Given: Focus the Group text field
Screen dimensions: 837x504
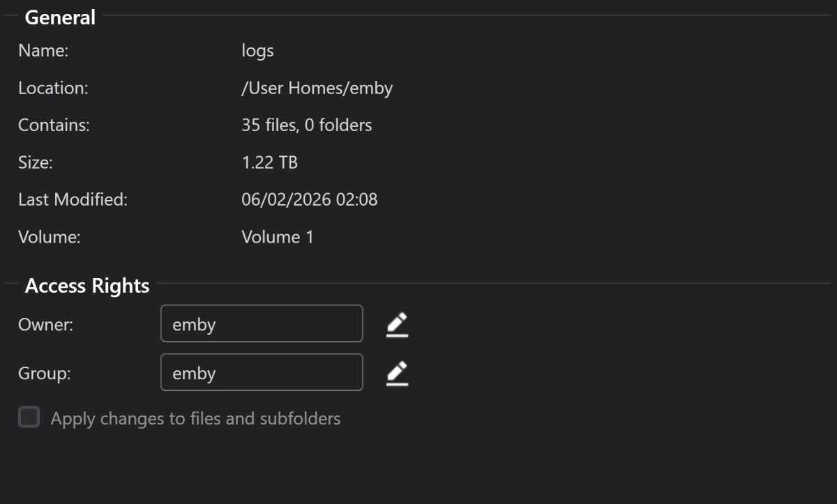Looking at the screenshot, I should point(262,373).
